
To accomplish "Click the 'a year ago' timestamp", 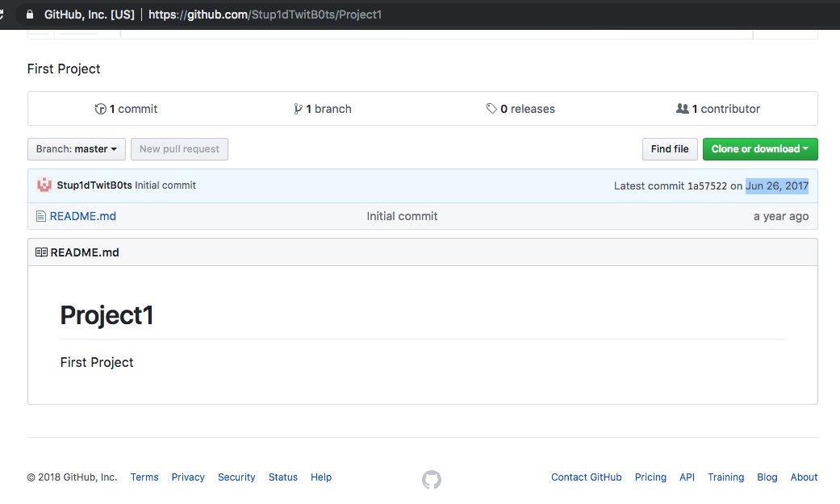I will point(781,216).
